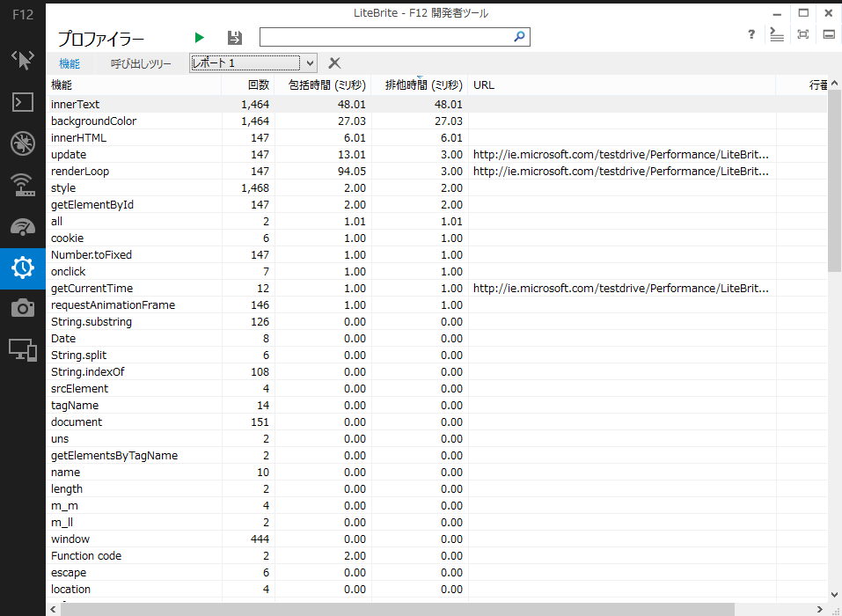
Task: Select the String.substring row
Action: click(437, 322)
